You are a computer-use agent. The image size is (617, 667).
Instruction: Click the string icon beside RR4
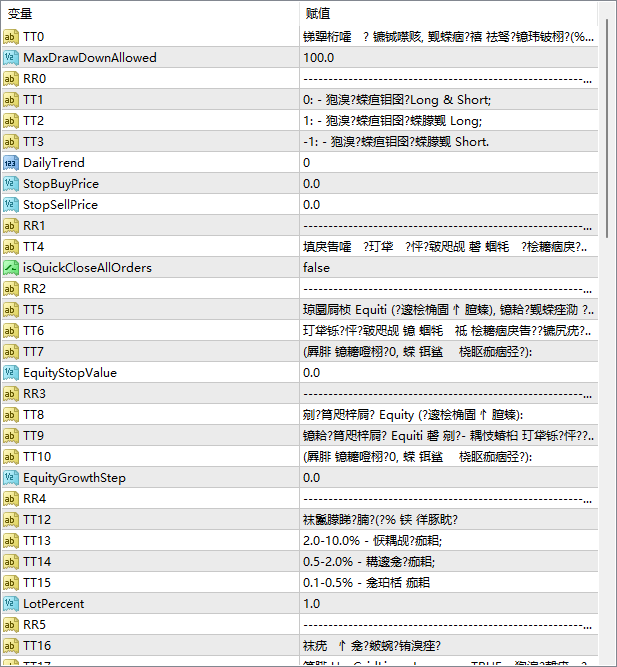11,499
